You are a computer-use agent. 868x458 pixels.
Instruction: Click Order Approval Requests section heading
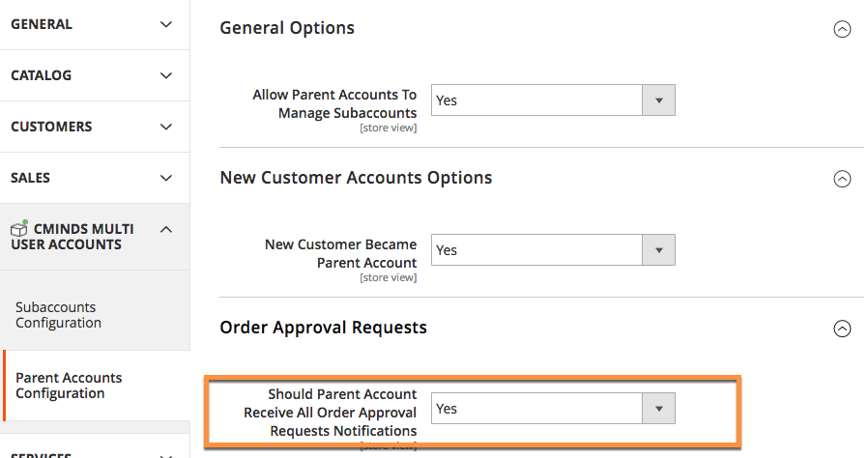coord(323,328)
